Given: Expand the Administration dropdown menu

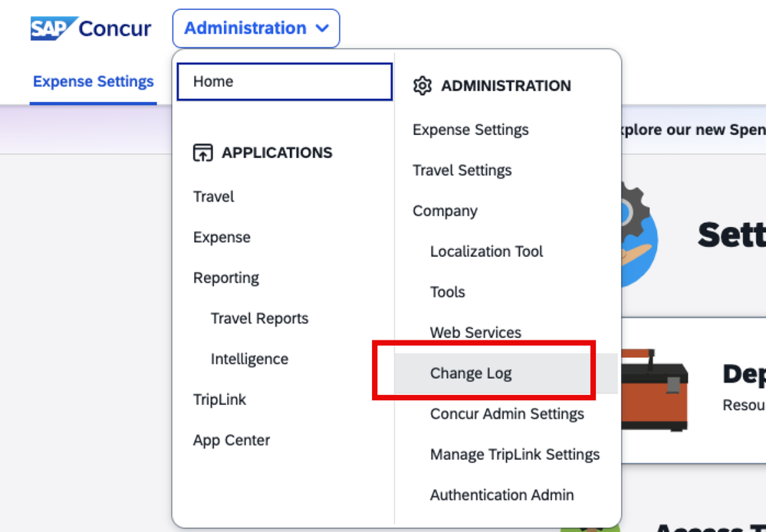Looking at the screenshot, I should coord(256,28).
